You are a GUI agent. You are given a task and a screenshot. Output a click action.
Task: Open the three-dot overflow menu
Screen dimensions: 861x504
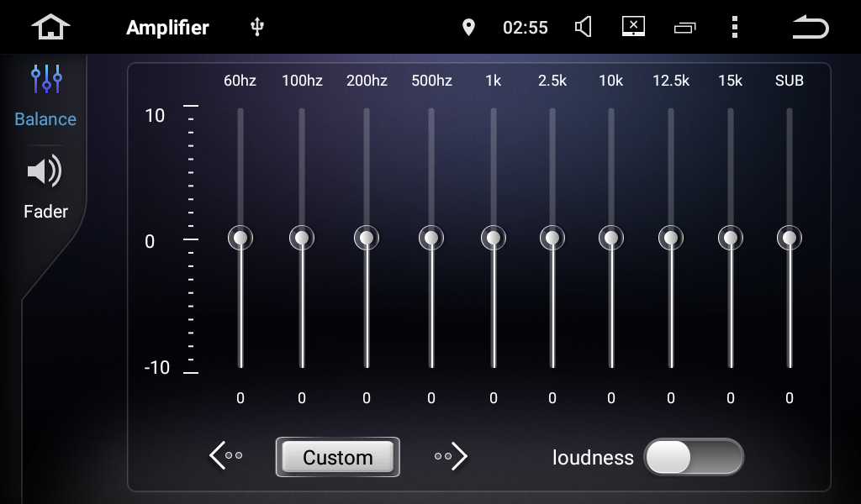734,28
